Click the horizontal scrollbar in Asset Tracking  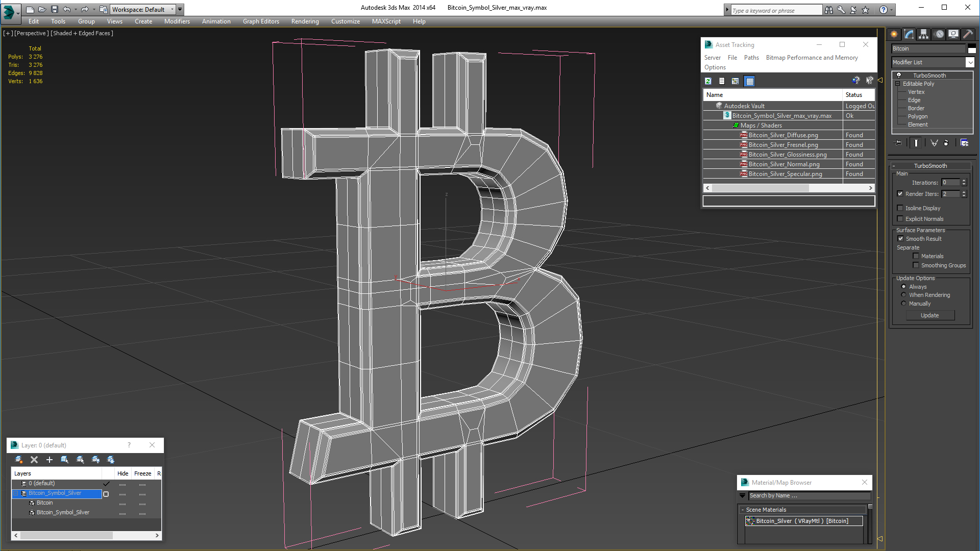point(760,188)
